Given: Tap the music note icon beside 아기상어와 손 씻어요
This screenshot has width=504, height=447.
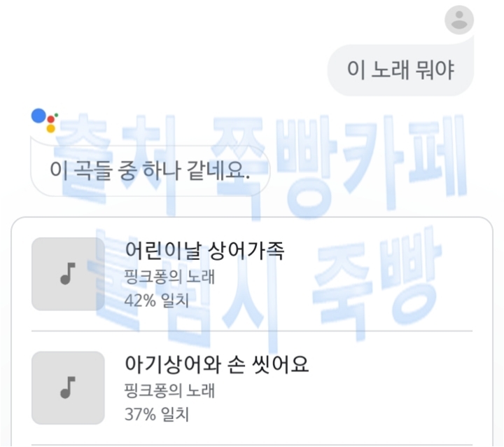Looking at the screenshot, I should 68,387.
